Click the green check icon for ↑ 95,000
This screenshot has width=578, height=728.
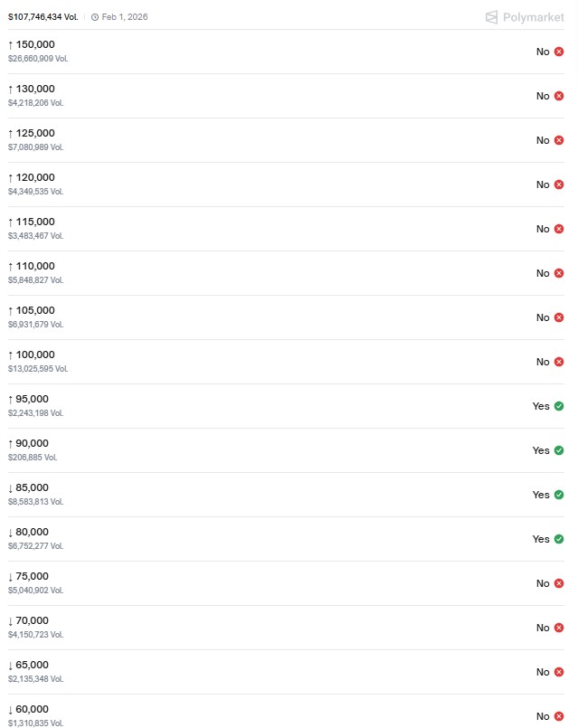pos(559,406)
